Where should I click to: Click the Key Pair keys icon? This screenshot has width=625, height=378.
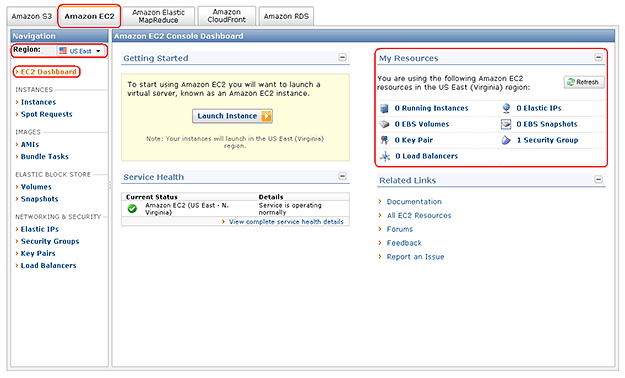384,140
